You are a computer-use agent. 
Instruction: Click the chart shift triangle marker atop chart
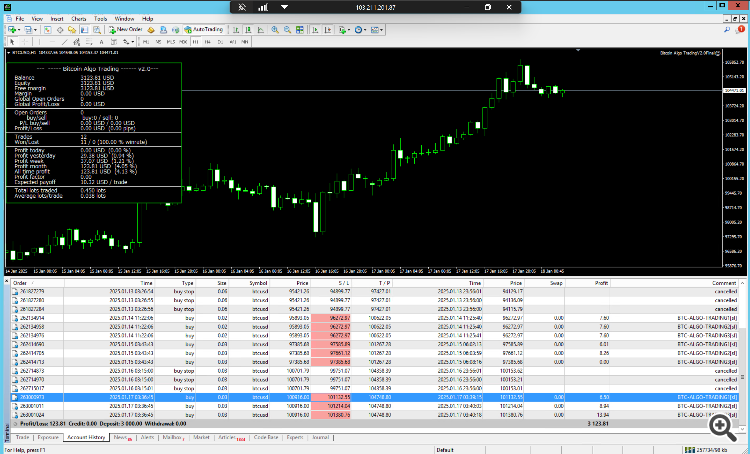(x=578, y=50)
